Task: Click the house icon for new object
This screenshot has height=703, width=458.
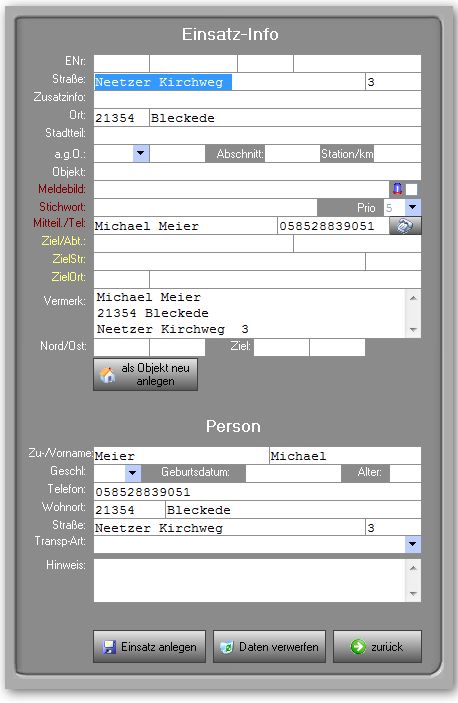Action: 108,374
